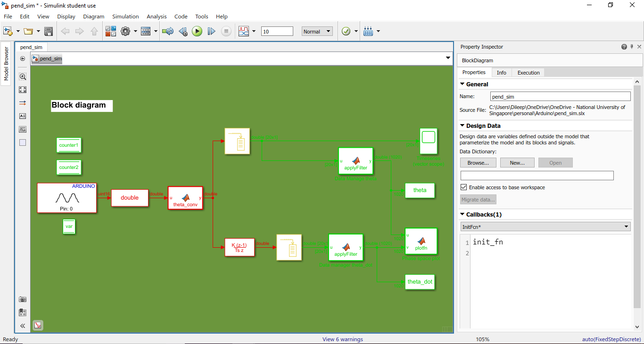Click the Property Inspector vertical scrollbar
This screenshot has height=344, width=644.
[637, 189]
